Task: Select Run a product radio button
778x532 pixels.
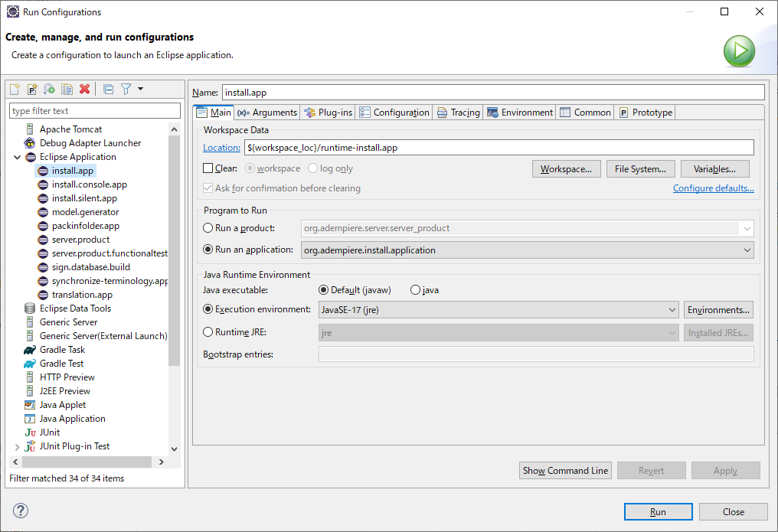Action: [x=208, y=228]
